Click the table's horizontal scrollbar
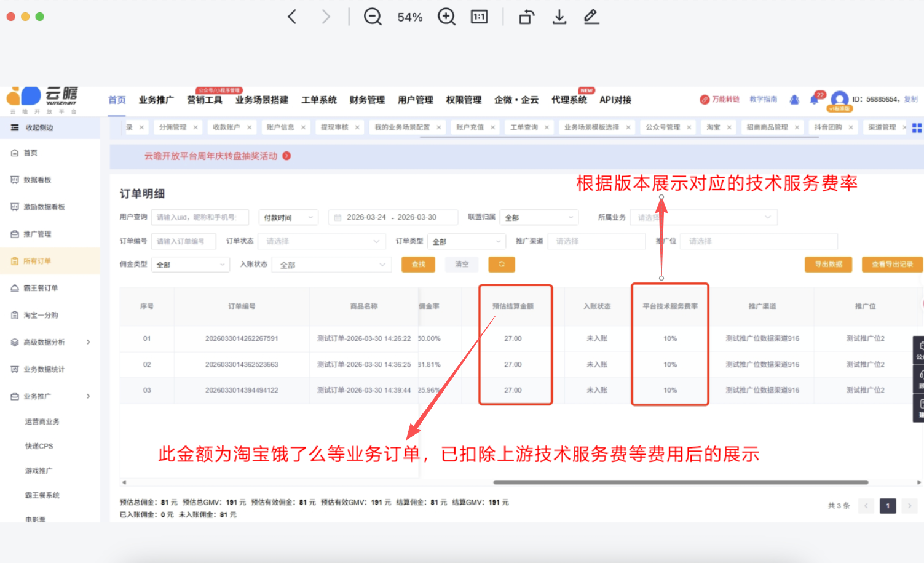Viewport: 924px width, 563px height. pyautogui.click(x=680, y=482)
